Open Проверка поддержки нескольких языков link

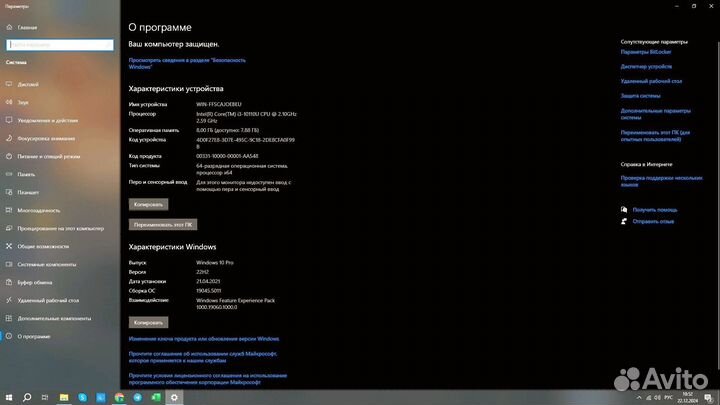pos(661,181)
